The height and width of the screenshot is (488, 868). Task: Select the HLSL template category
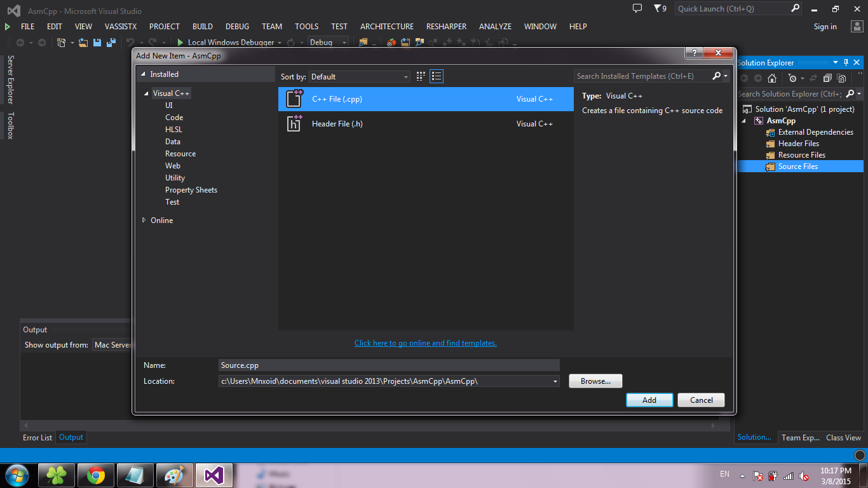[x=173, y=130]
